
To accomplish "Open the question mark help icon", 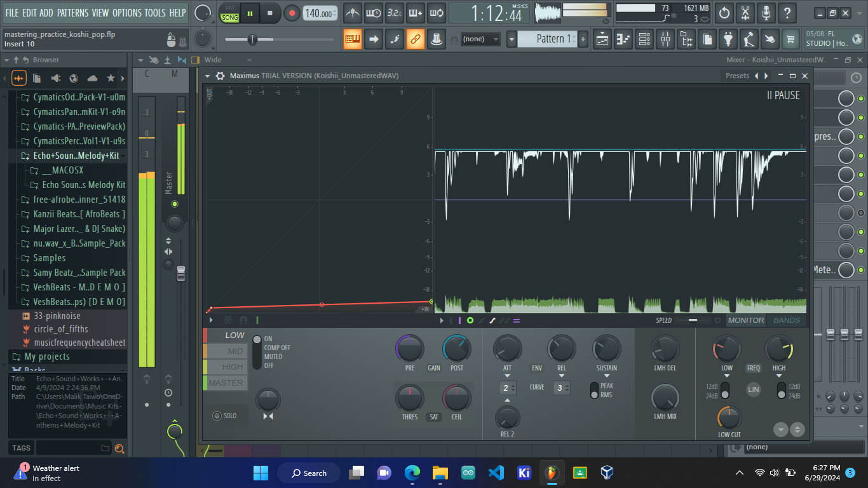I will 787,13.
